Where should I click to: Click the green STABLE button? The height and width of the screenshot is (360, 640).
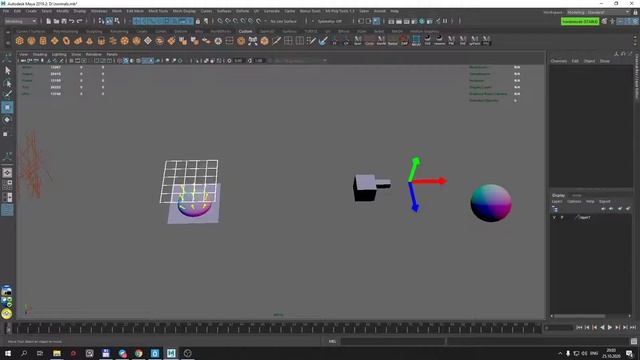tap(580, 21)
